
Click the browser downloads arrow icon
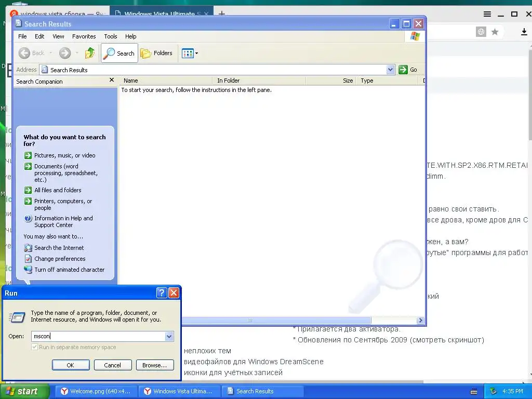(524, 32)
